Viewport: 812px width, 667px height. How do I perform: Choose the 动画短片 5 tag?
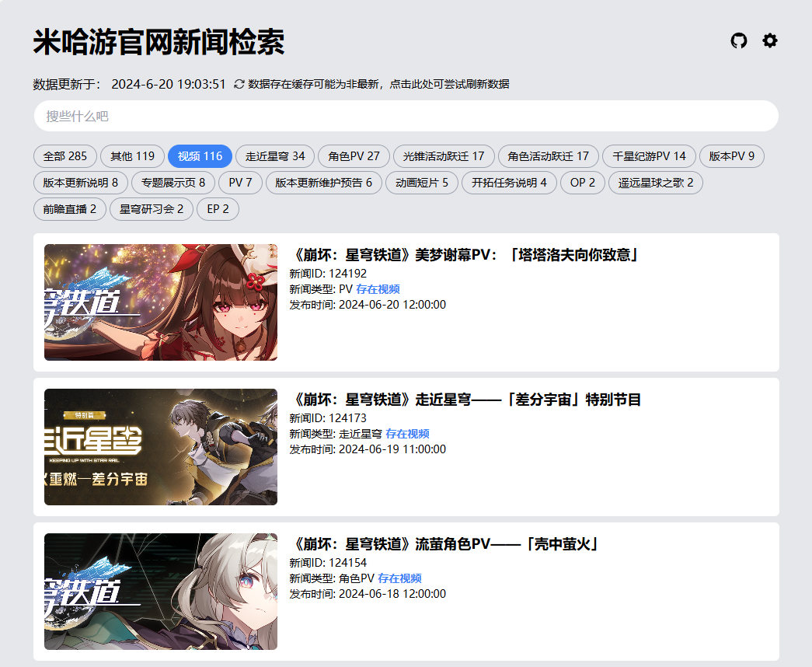pyautogui.click(x=422, y=183)
